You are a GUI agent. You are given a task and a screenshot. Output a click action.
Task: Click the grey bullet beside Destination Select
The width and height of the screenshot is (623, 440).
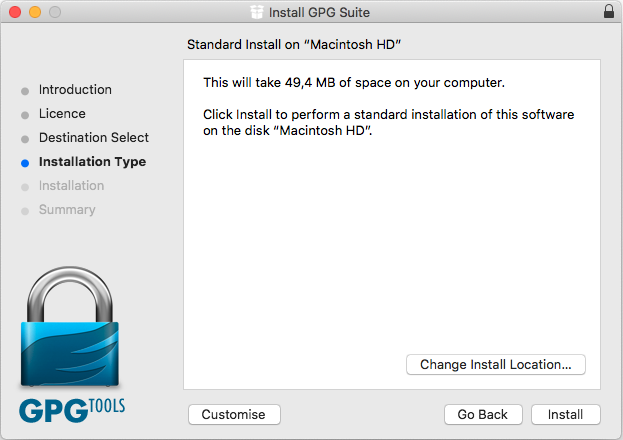[x=25, y=139]
